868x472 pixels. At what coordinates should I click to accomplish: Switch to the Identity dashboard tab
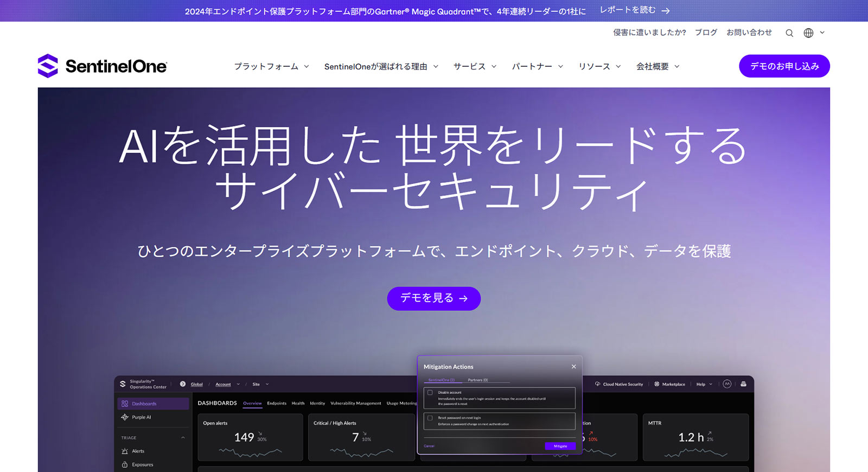tap(317, 403)
